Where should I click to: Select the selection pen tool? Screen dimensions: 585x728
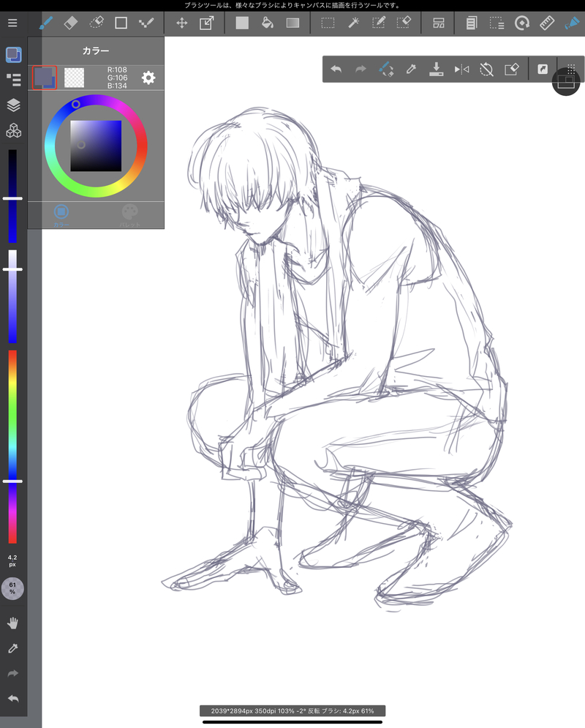[x=379, y=23]
